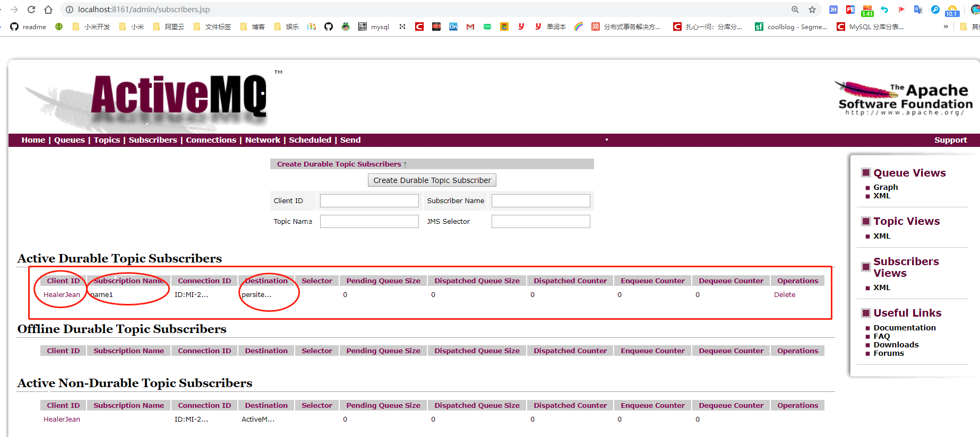Reload the page with the refresh icon
Viewport: 980px width, 437px height.
tap(31, 10)
